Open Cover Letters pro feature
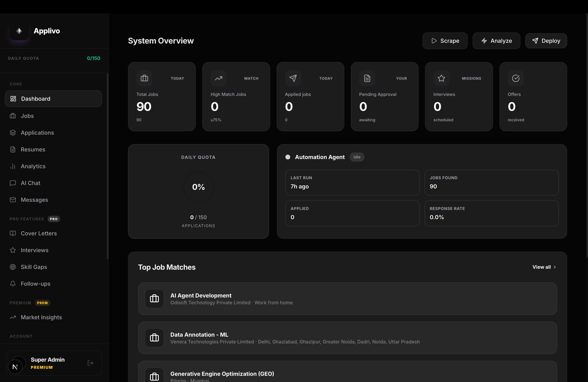588x382 pixels. 53,233
